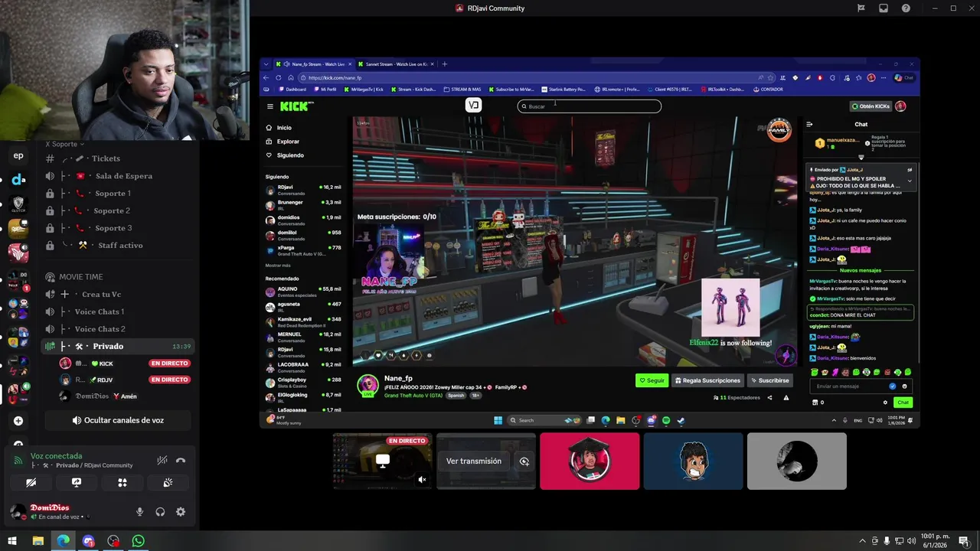Open Discord user settings gear

coord(181,512)
